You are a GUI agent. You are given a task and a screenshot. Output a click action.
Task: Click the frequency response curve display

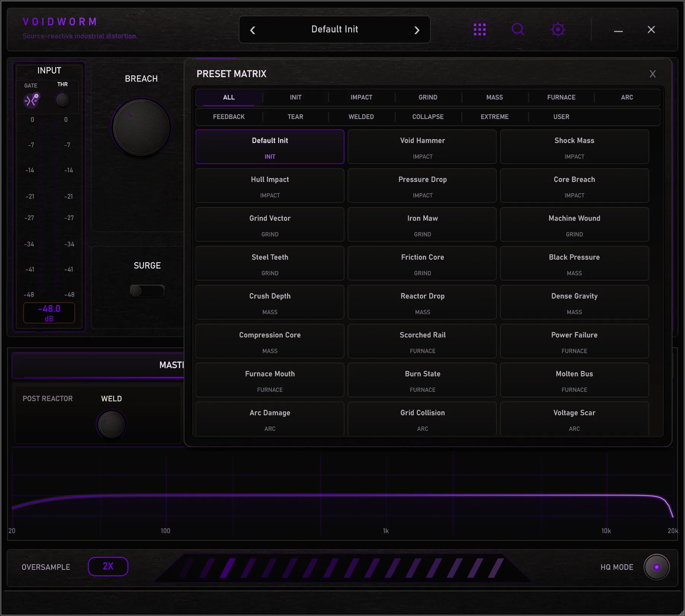coord(342,494)
